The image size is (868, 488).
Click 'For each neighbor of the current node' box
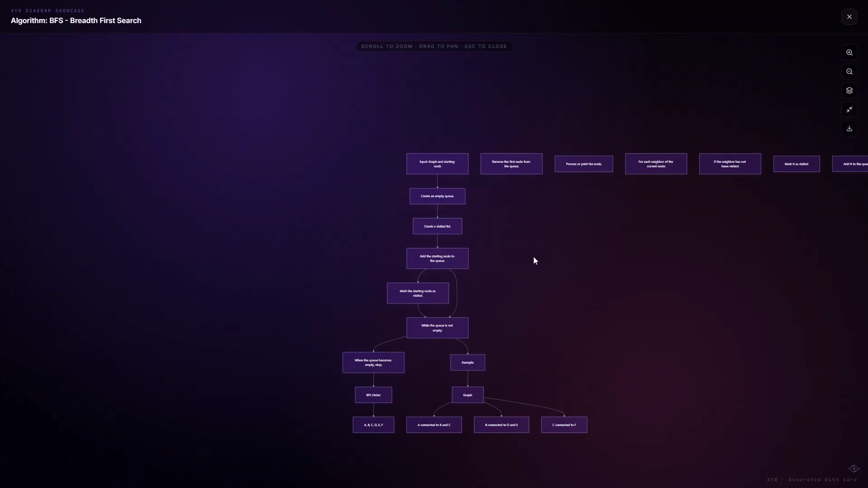656,164
